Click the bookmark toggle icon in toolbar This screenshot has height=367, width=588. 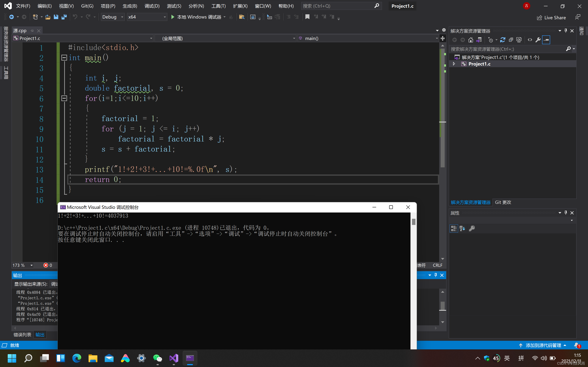pyautogui.click(x=307, y=17)
